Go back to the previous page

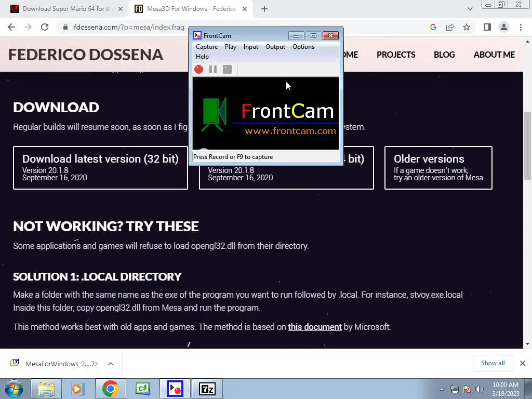(11, 27)
